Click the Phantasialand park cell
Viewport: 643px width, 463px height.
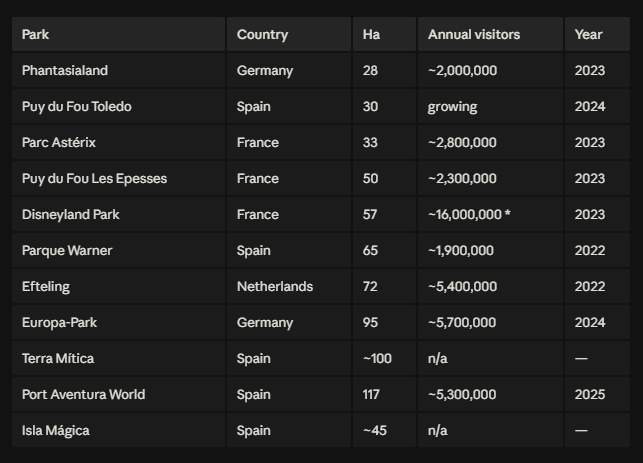tap(119, 71)
